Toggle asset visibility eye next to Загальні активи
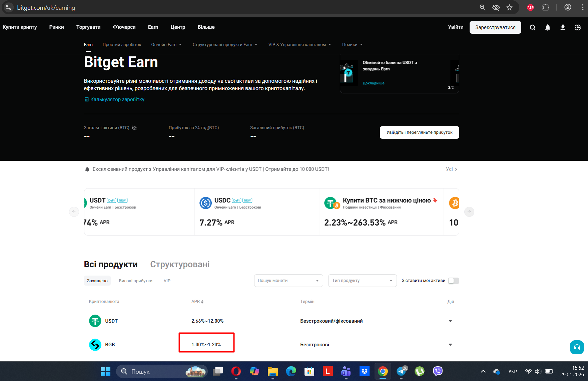588x381 pixels. (x=134, y=128)
